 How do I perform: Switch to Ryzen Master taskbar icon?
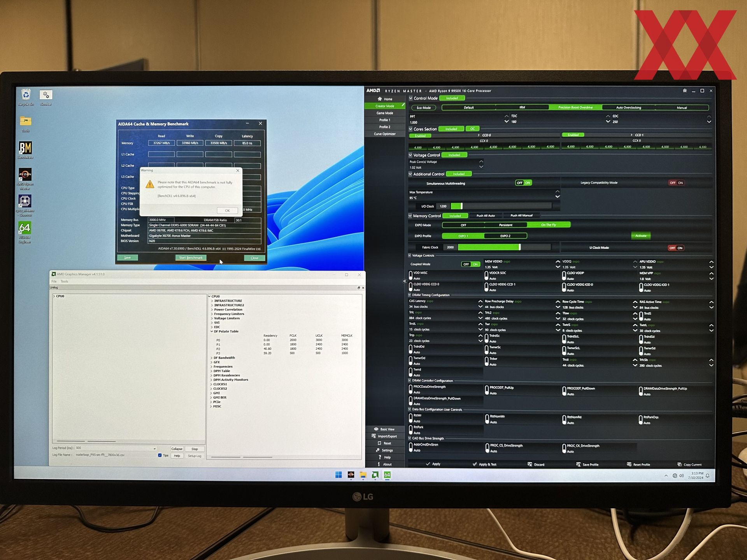point(351,474)
